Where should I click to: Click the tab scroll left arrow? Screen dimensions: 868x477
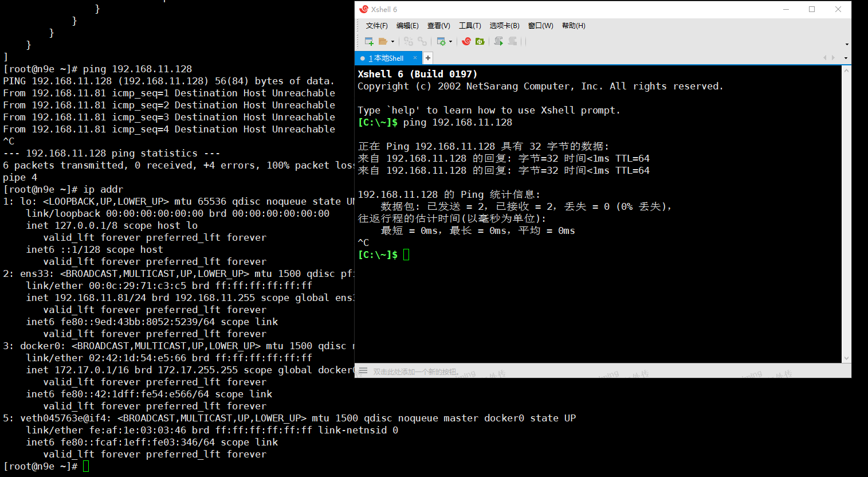click(825, 58)
